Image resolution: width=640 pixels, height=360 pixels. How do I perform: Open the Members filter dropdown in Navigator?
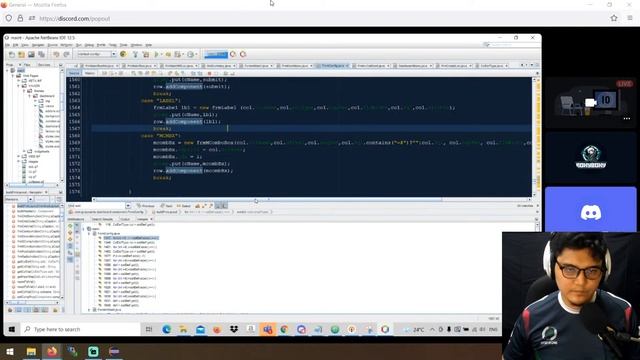(30, 199)
